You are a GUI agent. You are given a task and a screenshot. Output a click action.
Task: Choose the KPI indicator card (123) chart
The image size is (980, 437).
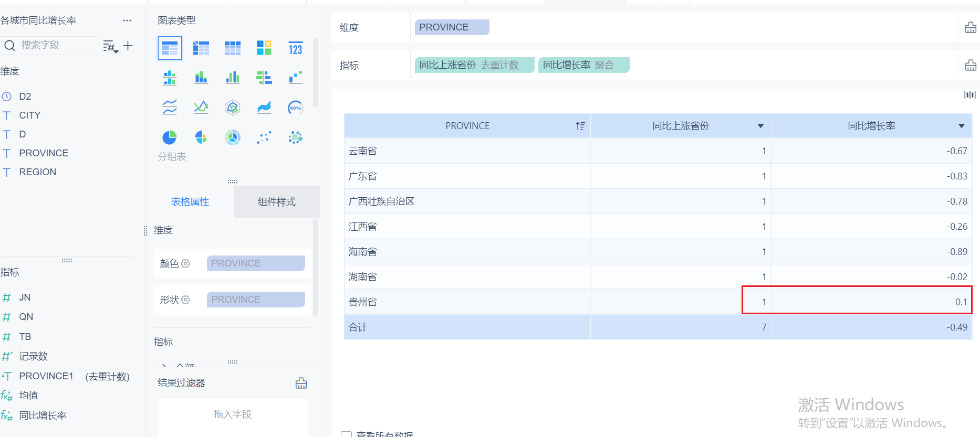(x=296, y=48)
